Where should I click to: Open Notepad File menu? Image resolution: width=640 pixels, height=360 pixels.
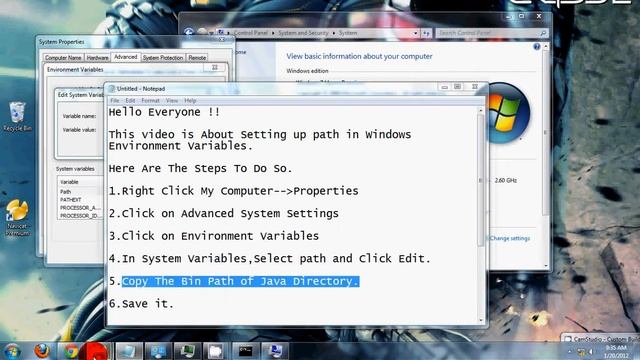(x=115, y=100)
